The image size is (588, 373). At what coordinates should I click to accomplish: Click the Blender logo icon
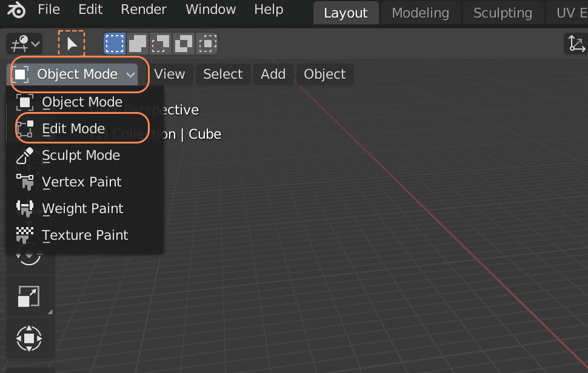(x=16, y=9)
